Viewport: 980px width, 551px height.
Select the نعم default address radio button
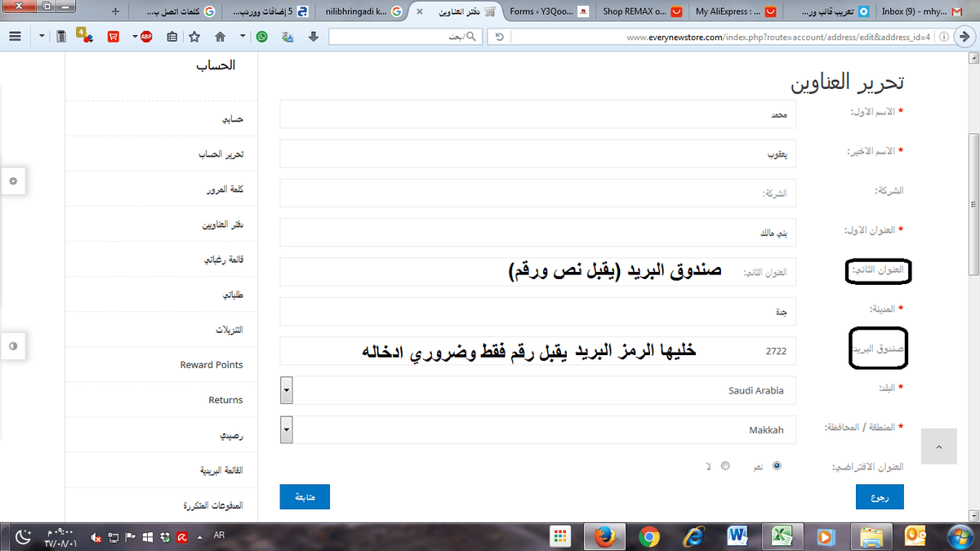[777, 466]
